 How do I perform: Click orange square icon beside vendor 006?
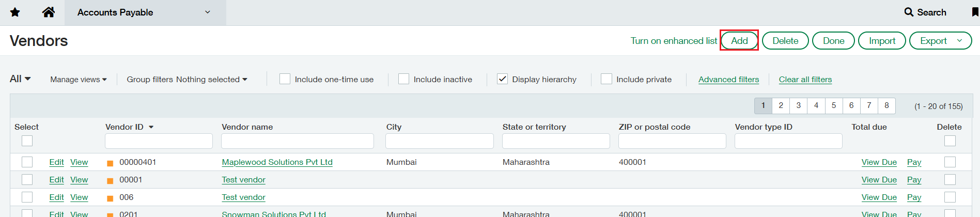[110, 198]
